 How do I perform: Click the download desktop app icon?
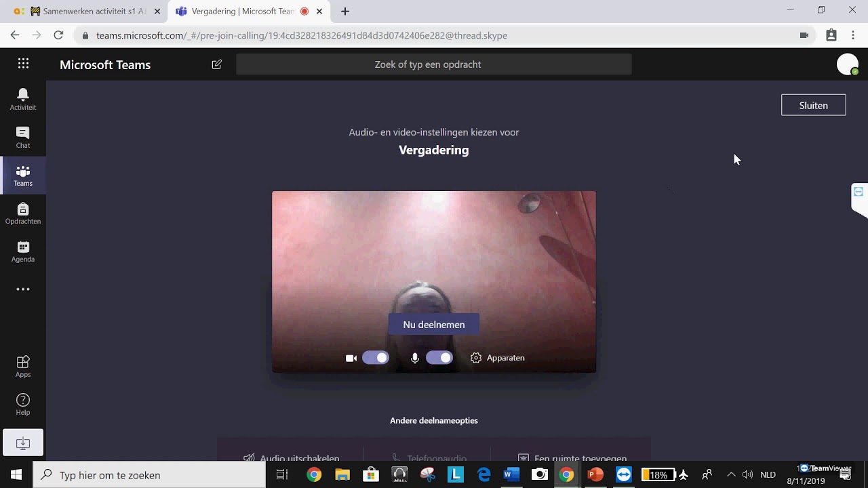(23, 443)
